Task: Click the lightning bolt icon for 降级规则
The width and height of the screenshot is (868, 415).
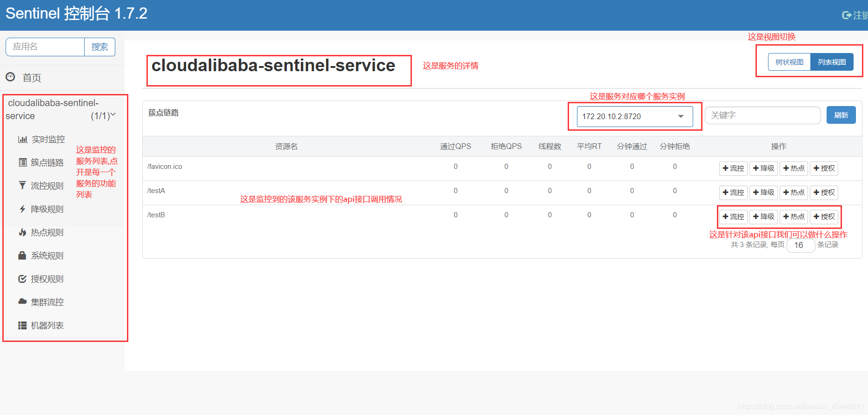Action: point(22,209)
